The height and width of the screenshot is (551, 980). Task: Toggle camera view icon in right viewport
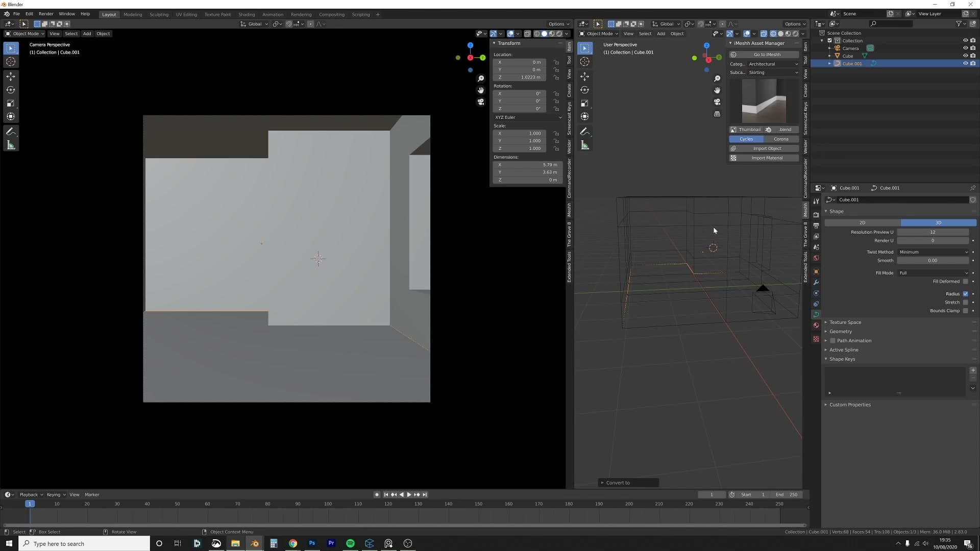pyautogui.click(x=717, y=102)
